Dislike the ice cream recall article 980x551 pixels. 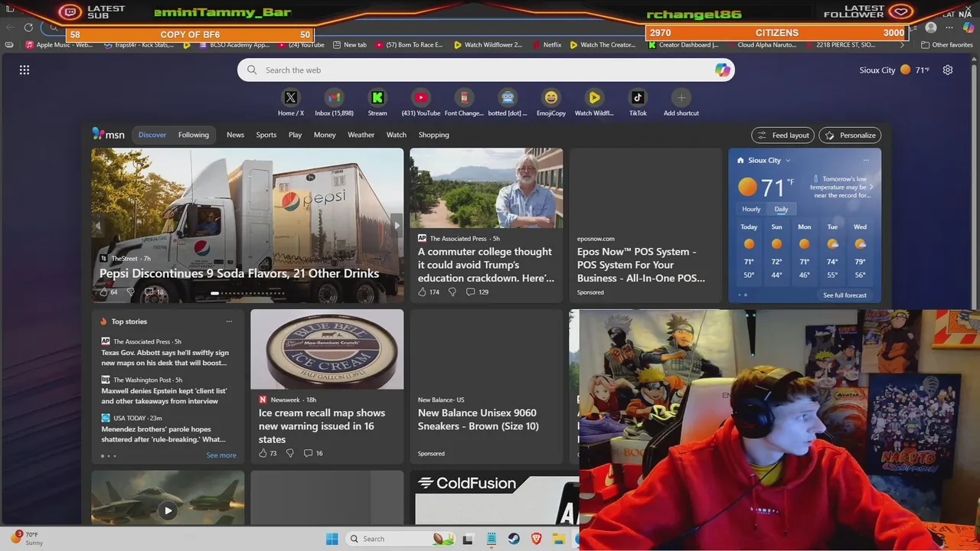(289, 453)
